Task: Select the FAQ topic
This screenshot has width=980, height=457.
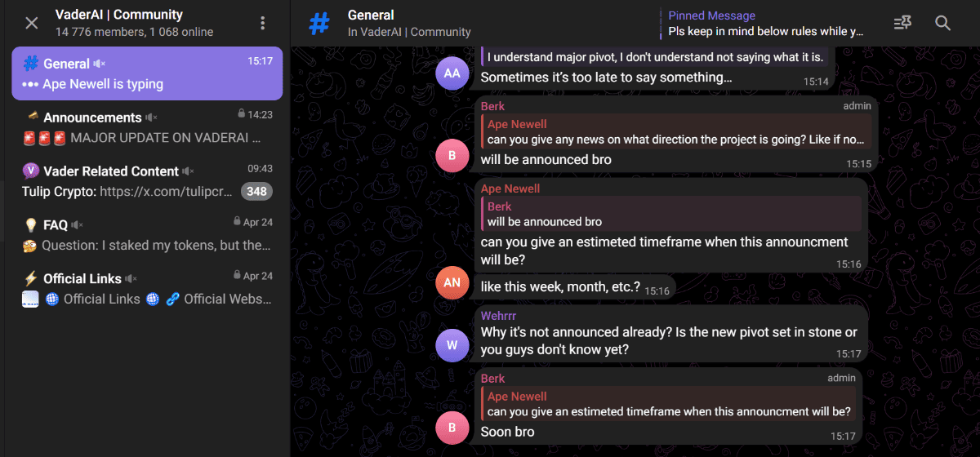Action: tap(147, 235)
